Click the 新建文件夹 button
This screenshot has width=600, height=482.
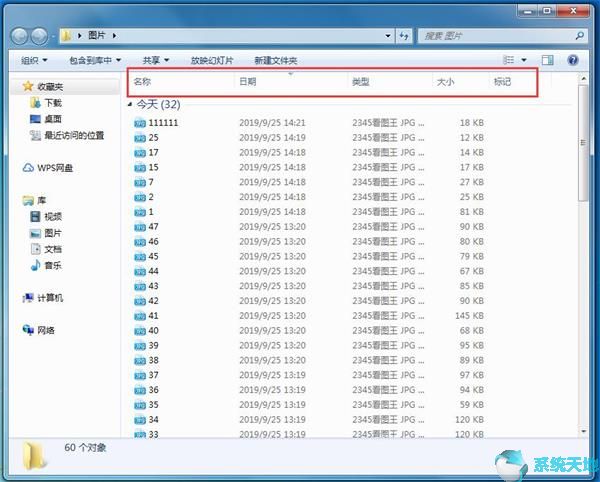coord(275,60)
